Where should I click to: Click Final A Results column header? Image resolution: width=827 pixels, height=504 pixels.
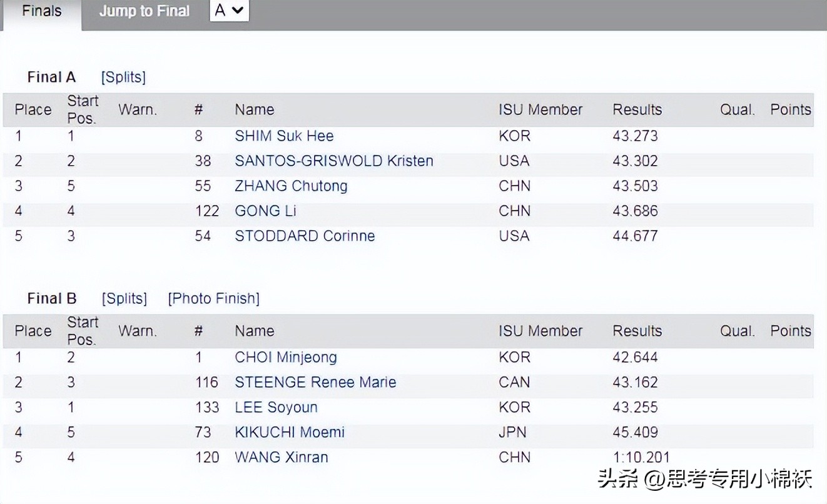coord(637,109)
